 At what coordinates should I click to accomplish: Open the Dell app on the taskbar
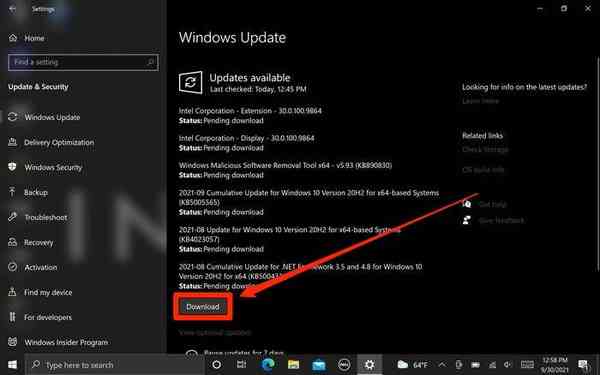coord(344,365)
